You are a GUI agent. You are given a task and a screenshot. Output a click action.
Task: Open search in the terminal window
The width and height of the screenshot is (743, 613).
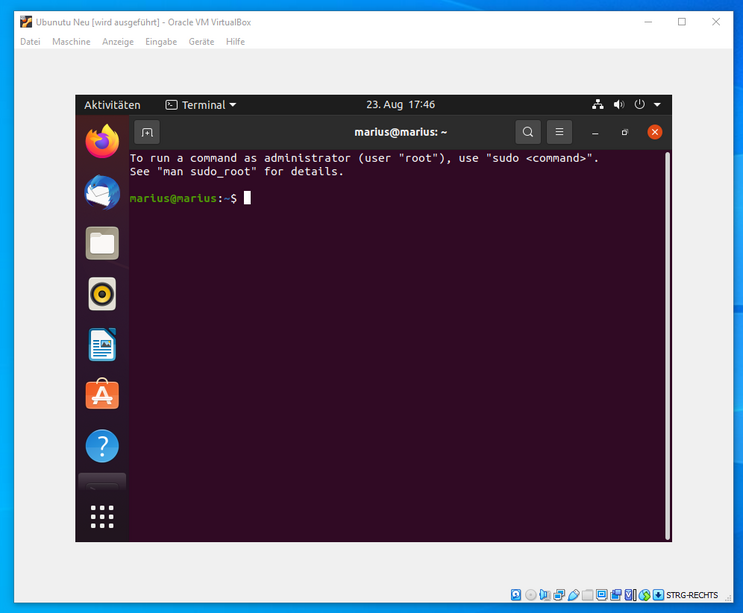(528, 132)
